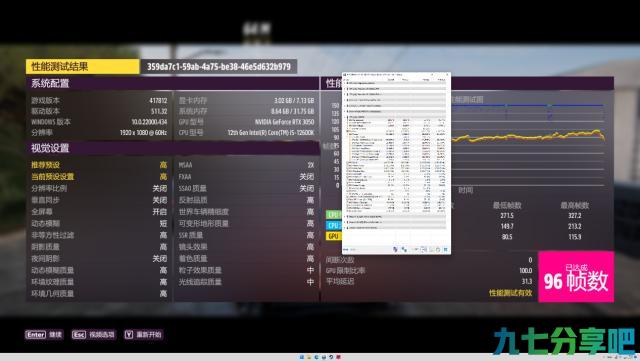
Task: Click the benchmark ID text starting 359da7c1
Action: [219, 67]
